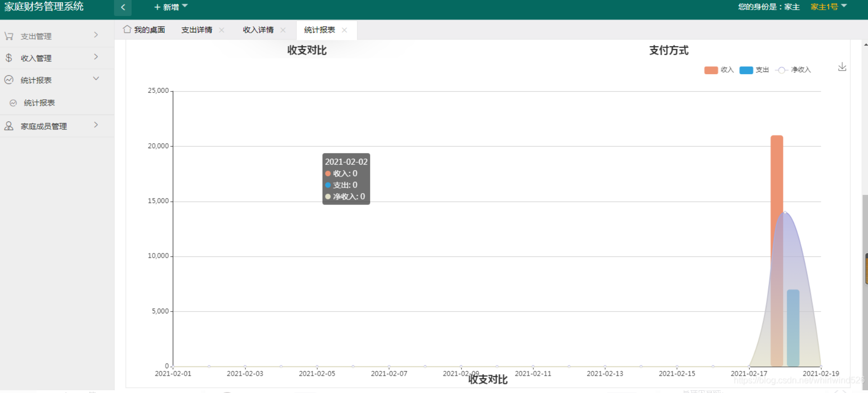Image resolution: width=868 pixels, height=393 pixels.
Task: Expand the 支出管理 sidebar menu
Action: tap(57, 36)
